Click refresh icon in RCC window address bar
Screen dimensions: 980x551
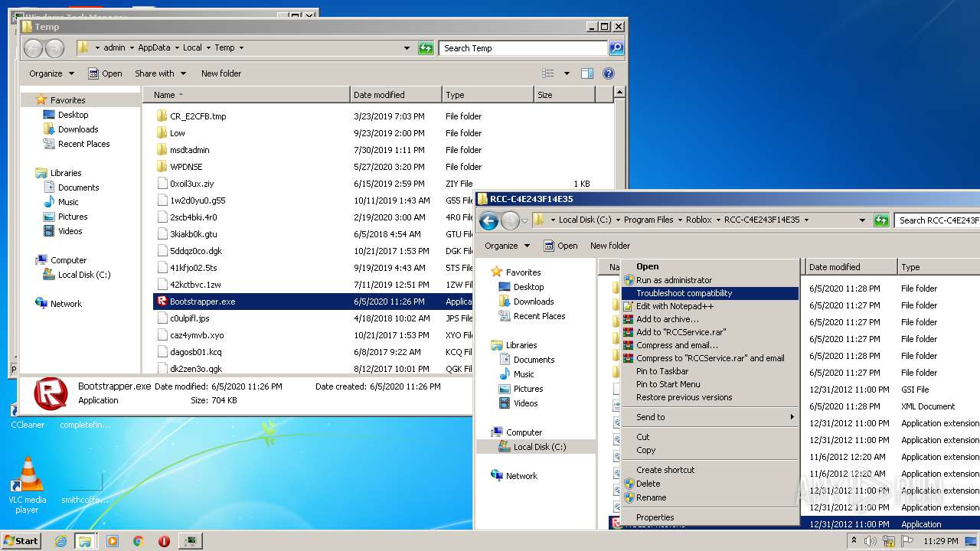coord(881,220)
